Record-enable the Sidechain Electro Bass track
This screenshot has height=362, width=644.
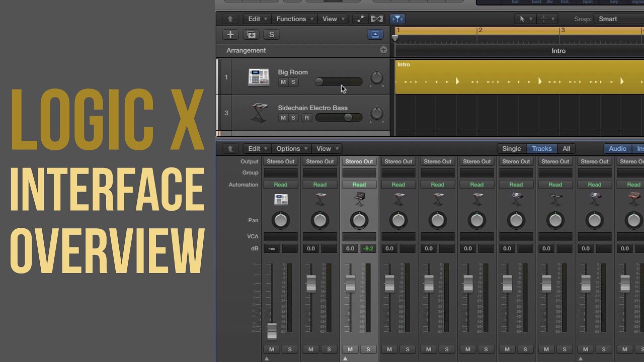[x=306, y=118]
